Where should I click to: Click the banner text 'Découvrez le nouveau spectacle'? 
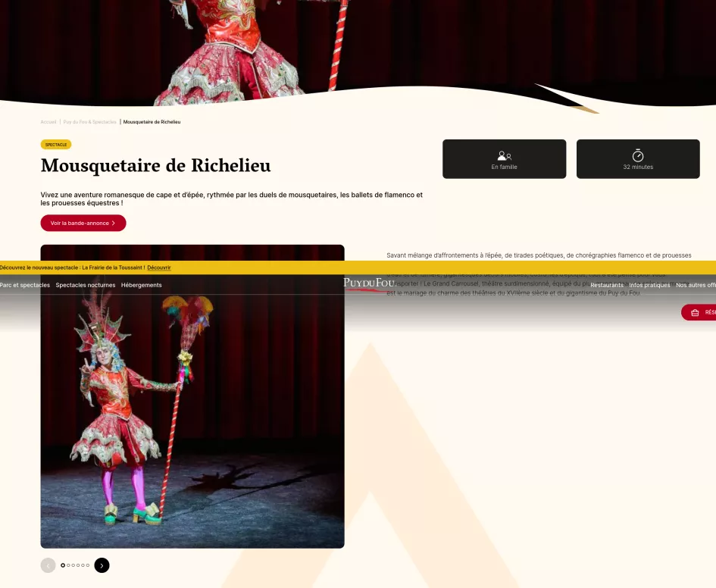pyautogui.click(x=72, y=267)
